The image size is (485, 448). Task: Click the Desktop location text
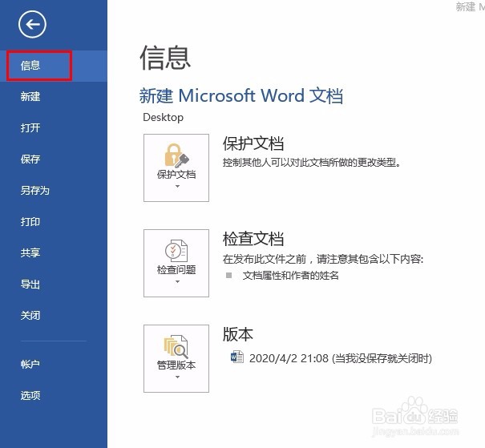(x=163, y=118)
